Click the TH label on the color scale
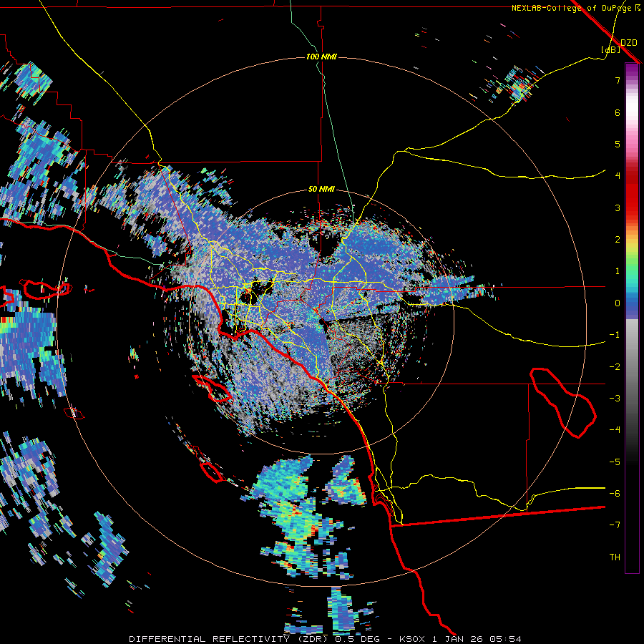The width and height of the screenshot is (644, 644). pyautogui.click(x=615, y=557)
